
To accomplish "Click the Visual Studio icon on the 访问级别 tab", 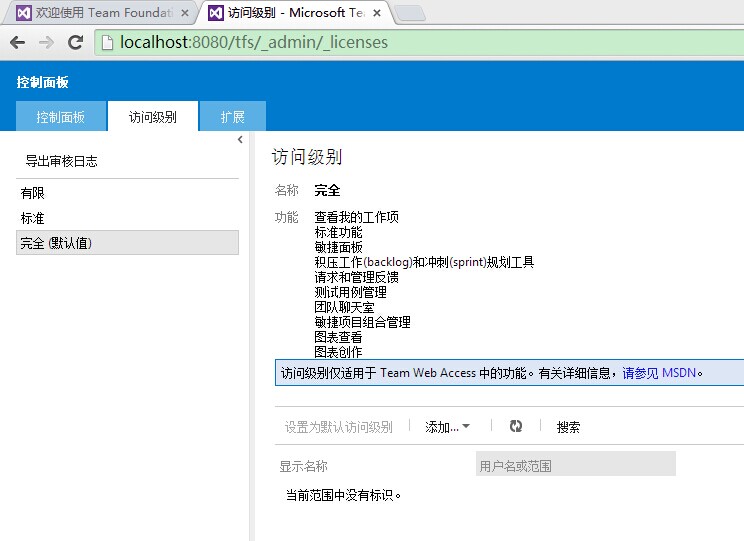I will pos(215,13).
